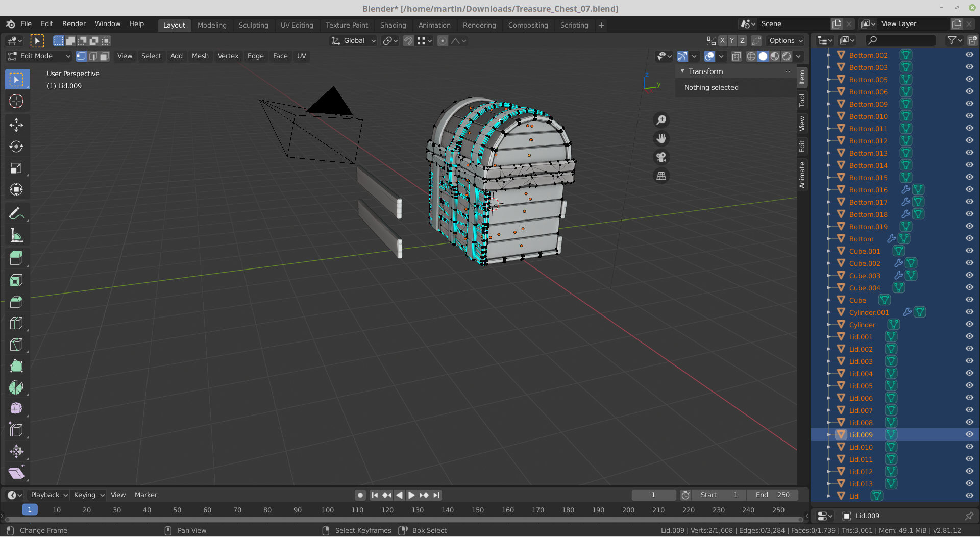
Task: Click the End frame value field
Action: click(772, 495)
